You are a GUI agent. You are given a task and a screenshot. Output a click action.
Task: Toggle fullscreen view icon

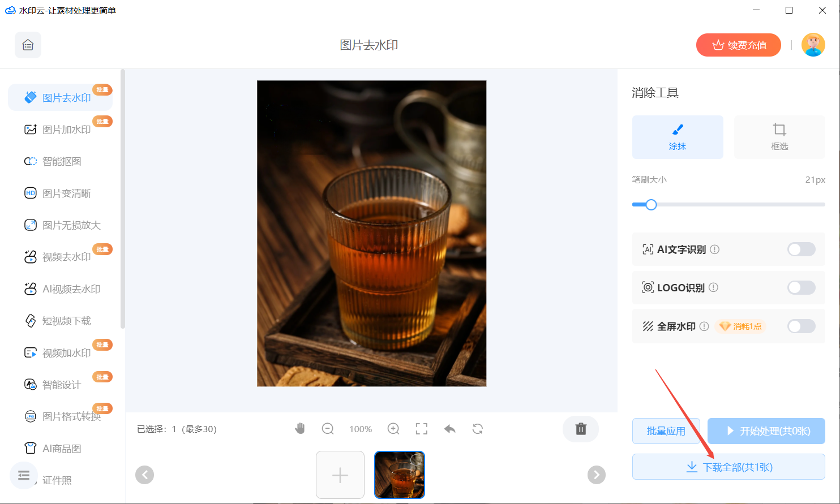click(x=422, y=429)
